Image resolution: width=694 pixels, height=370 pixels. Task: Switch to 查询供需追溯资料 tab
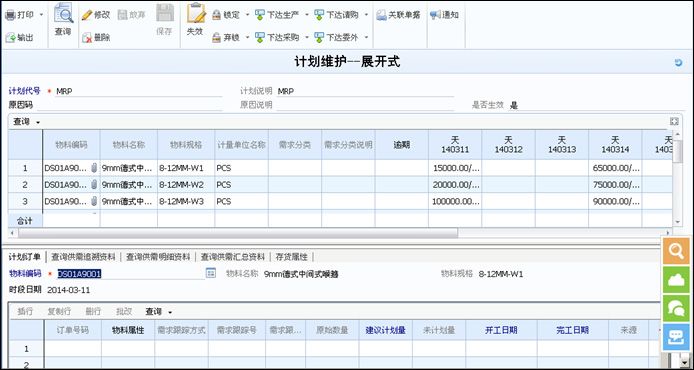[83, 257]
